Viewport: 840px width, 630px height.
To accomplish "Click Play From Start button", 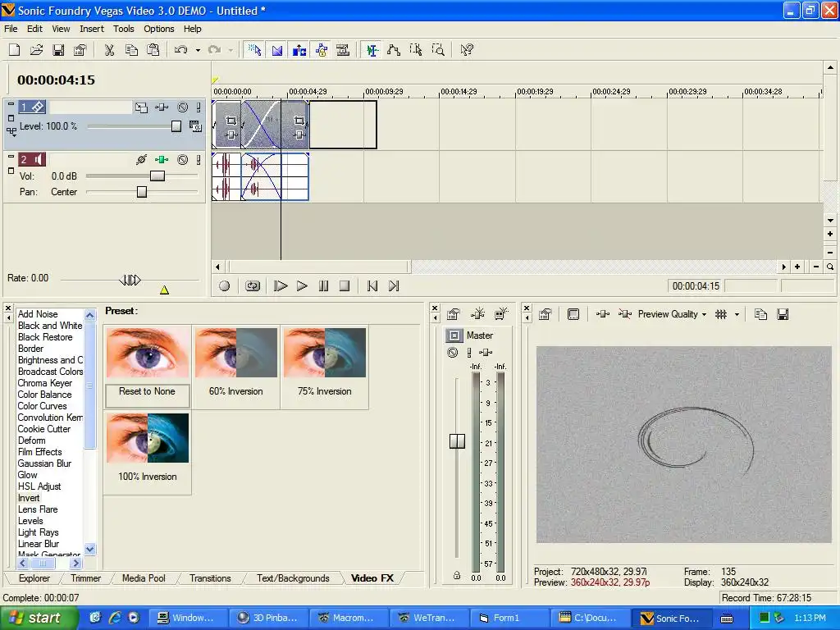I will (x=281, y=286).
